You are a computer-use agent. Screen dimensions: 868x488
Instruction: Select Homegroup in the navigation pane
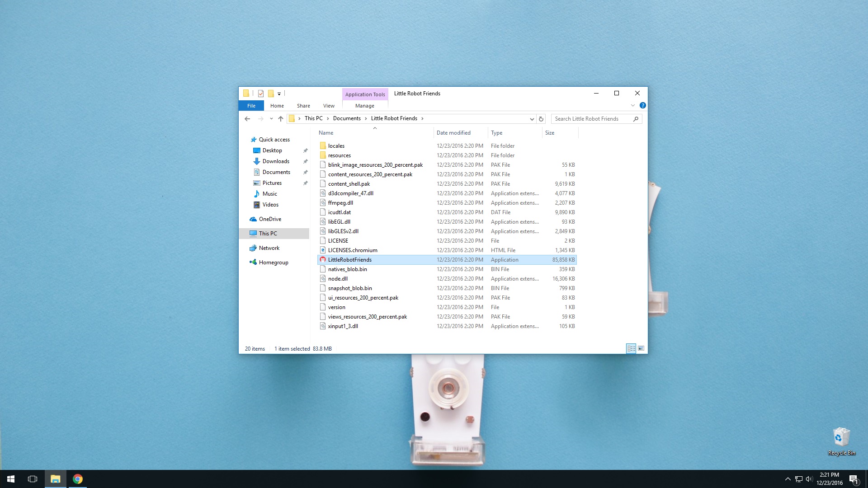(x=274, y=263)
